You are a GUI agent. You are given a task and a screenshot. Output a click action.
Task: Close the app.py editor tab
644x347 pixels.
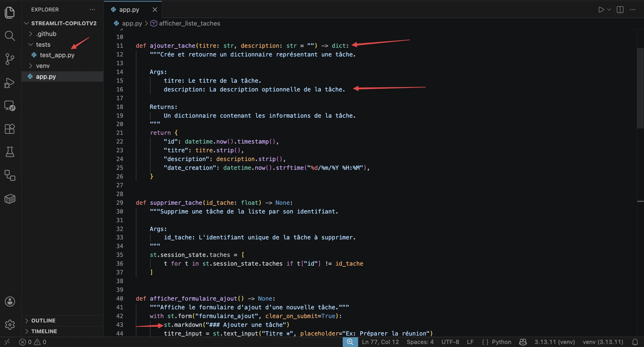tap(155, 10)
